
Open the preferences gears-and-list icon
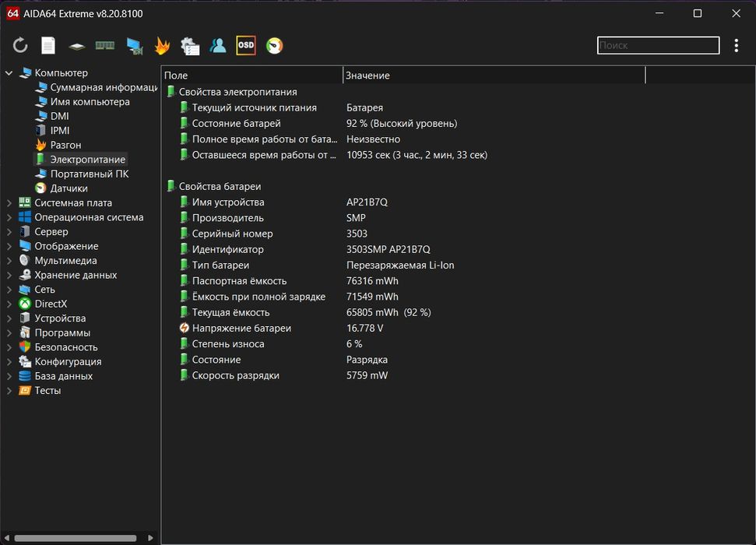click(x=190, y=46)
